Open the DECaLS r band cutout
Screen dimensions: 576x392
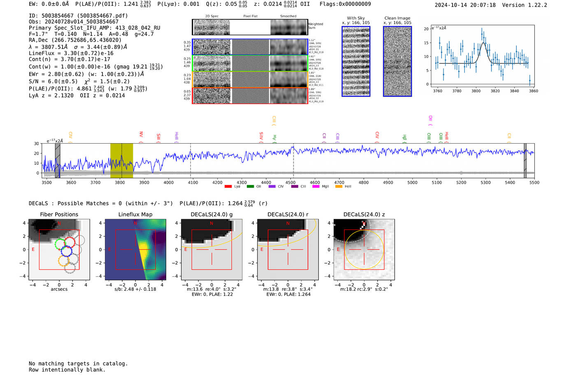coord(288,249)
